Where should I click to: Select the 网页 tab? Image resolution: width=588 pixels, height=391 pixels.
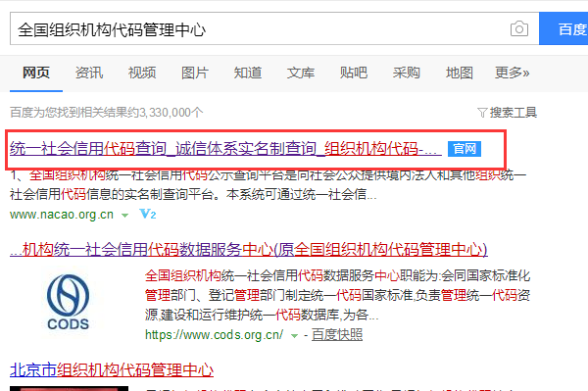(36, 73)
